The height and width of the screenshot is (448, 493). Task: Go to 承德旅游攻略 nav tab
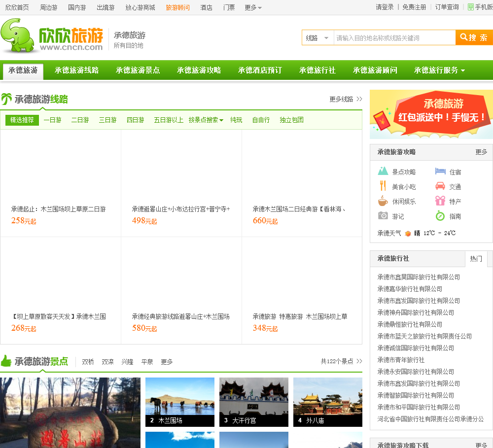coord(199,70)
